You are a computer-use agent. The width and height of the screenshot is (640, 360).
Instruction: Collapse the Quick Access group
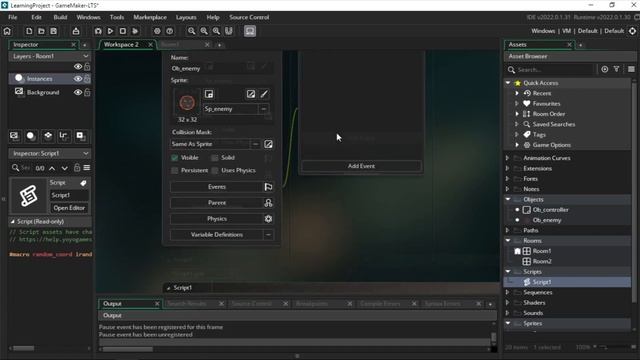click(508, 83)
